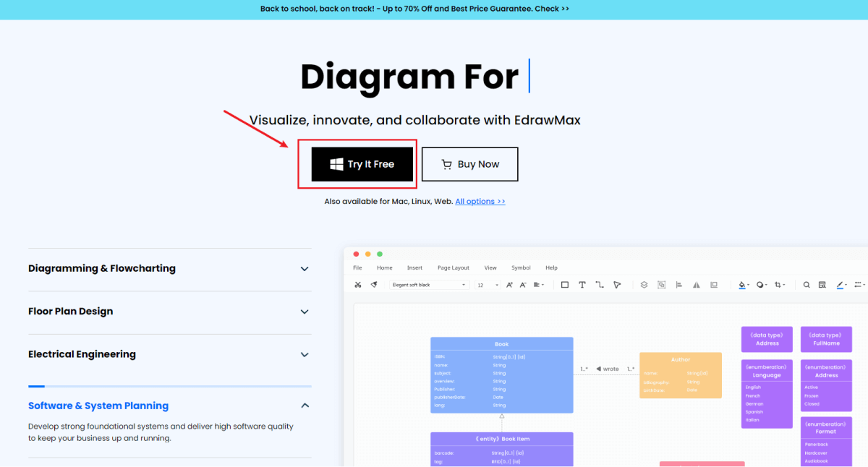
Task: Open the Help menu
Action: click(551, 267)
